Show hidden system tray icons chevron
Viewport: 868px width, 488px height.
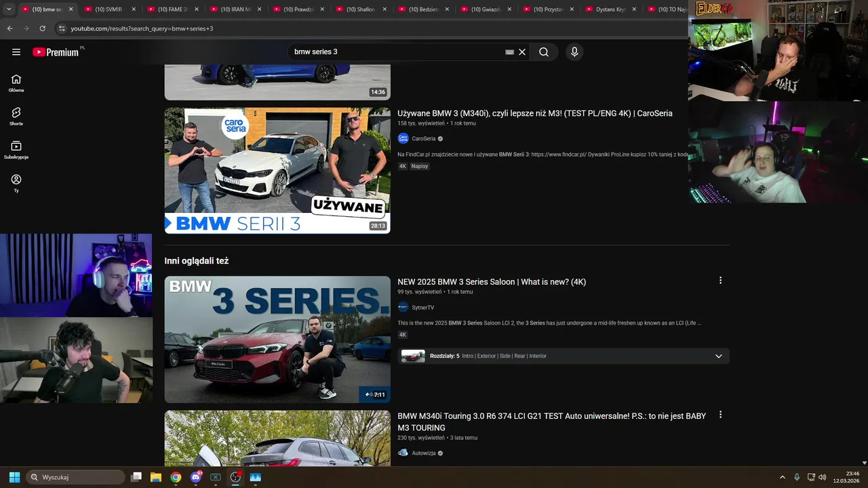782,477
